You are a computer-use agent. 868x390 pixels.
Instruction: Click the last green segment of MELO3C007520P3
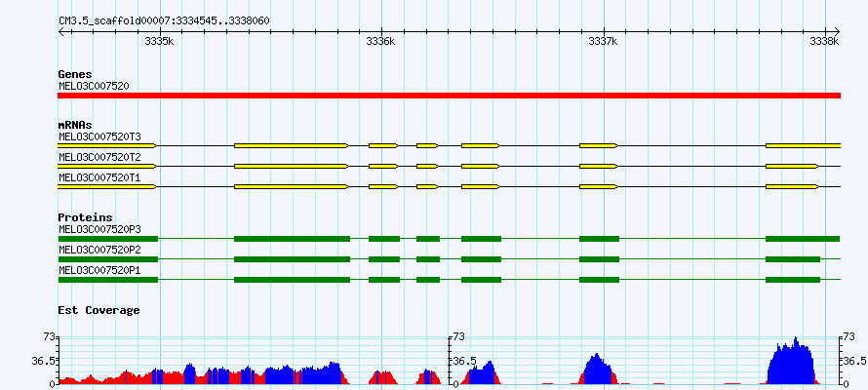803,239
